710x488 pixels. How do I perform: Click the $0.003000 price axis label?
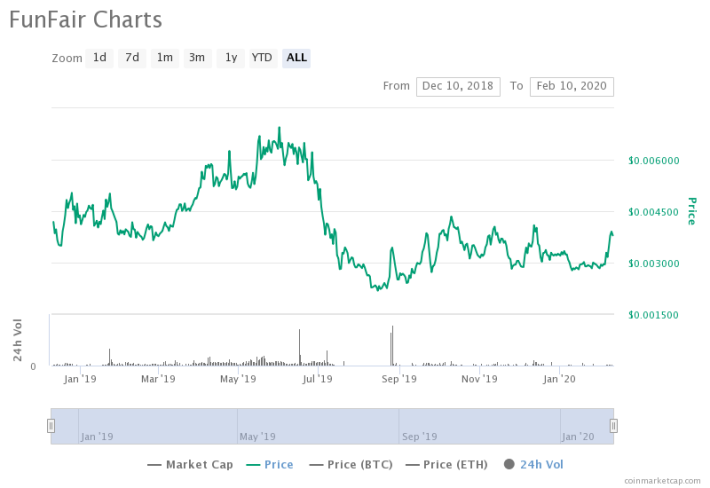coord(654,263)
